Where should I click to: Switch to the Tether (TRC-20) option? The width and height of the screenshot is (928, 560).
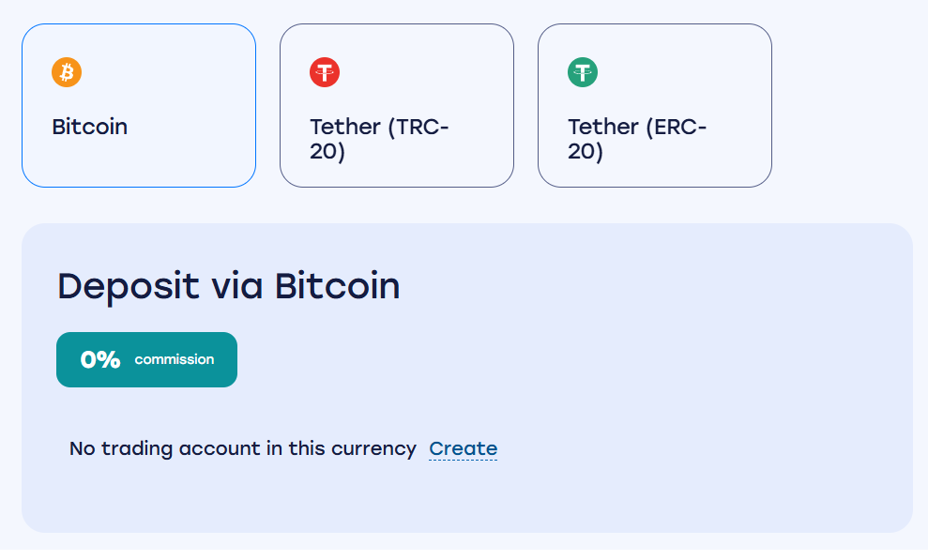click(396, 105)
